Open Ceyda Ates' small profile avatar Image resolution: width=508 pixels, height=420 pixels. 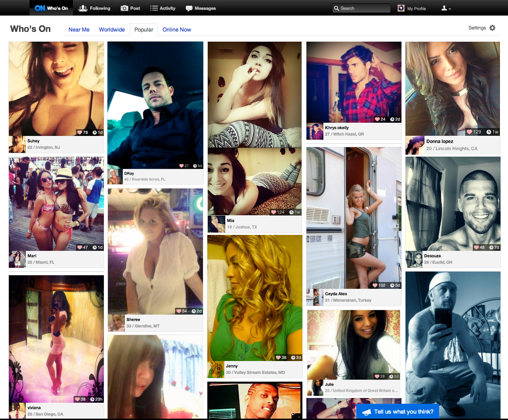[x=315, y=297]
